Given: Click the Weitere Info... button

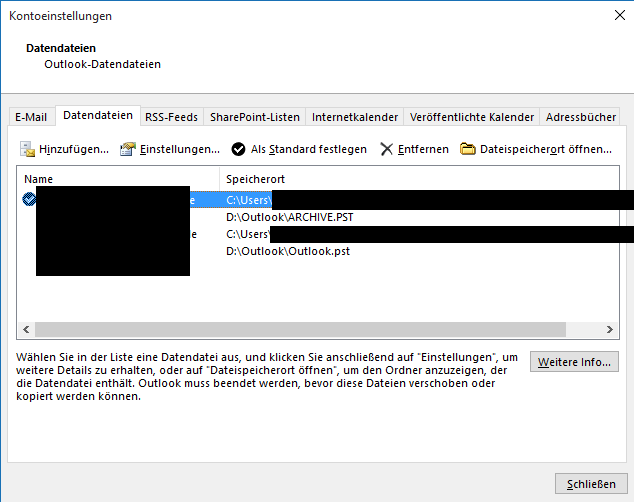Looking at the screenshot, I should [574, 362].
